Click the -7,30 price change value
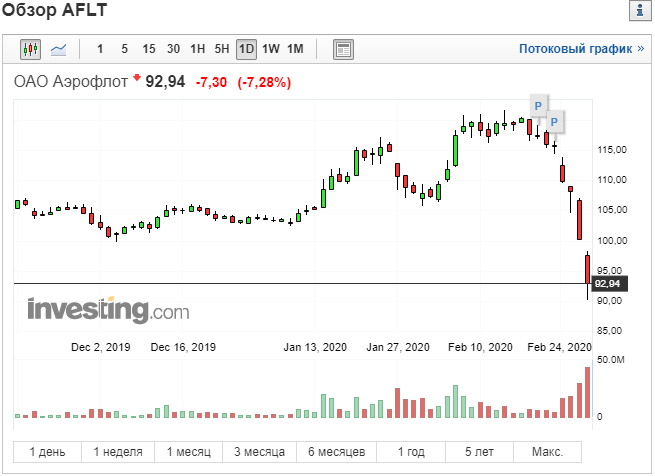Viewport: 655px width, 476px height. click(211, 82)
